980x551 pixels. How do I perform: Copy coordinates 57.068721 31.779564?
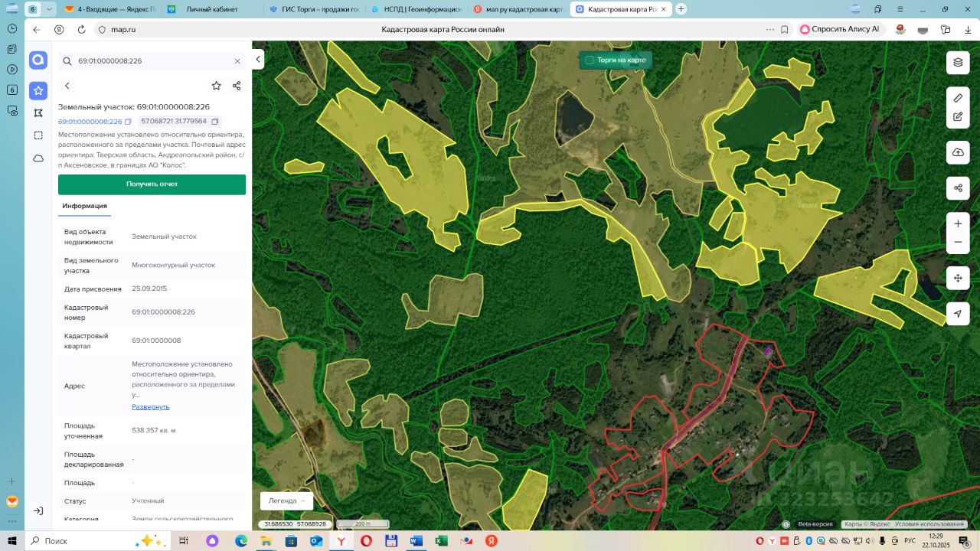pyautogui.click(x=215, y=122)
